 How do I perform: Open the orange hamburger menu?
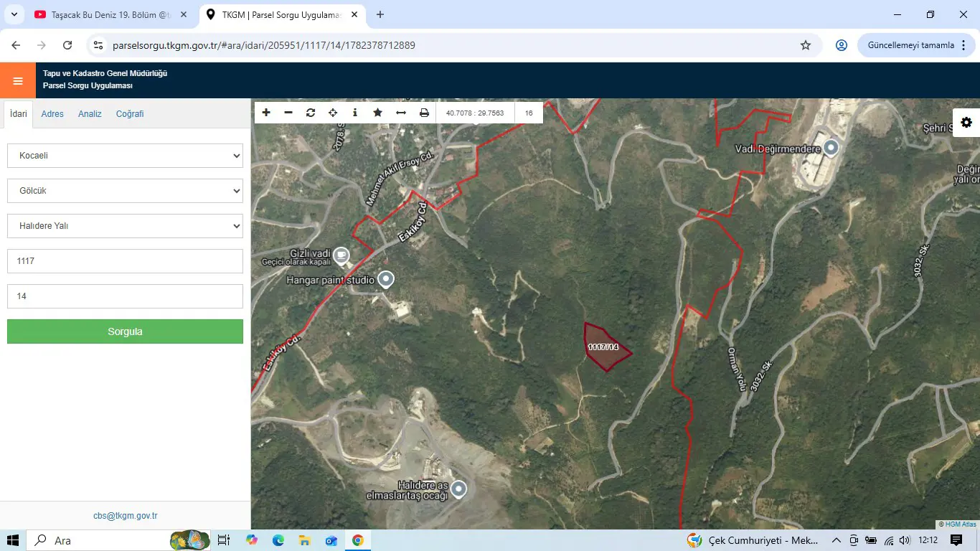pyautogui.click(x=18, y=80)
